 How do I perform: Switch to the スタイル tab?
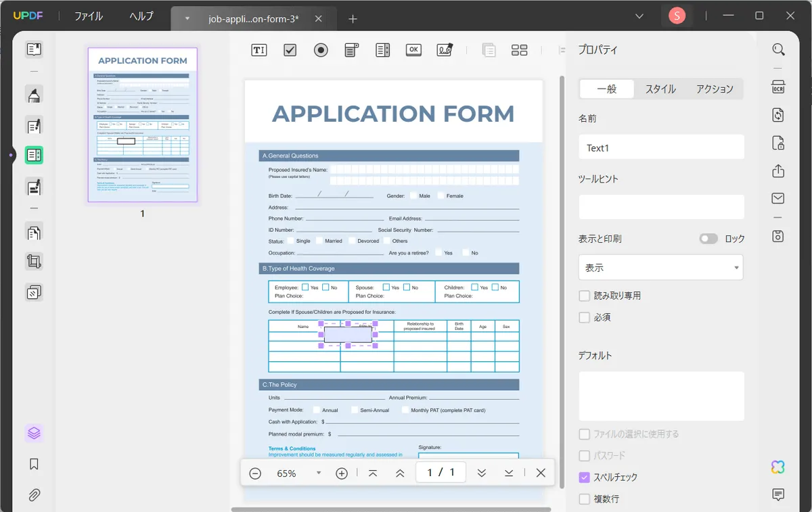pyautogui.click(x=660, y=89)
